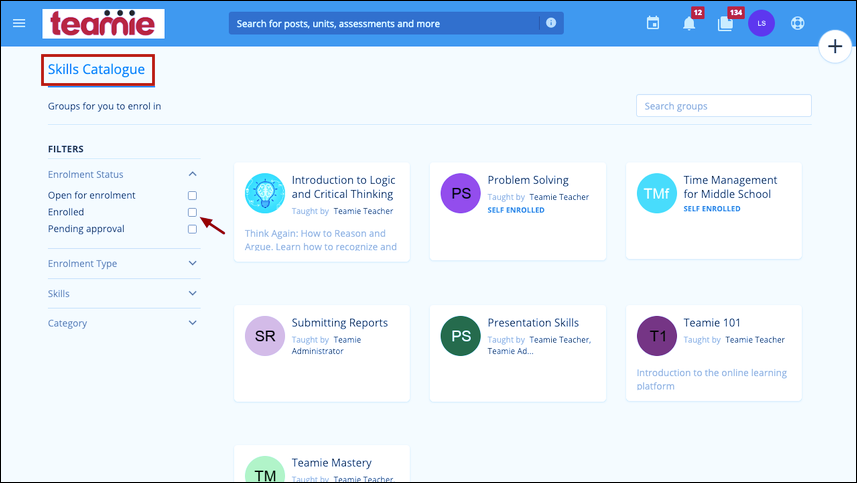Click SELF ENROLLED label under Time Management
The height and width of the screenshot is (483, 857).
click(x=712, y=209)
